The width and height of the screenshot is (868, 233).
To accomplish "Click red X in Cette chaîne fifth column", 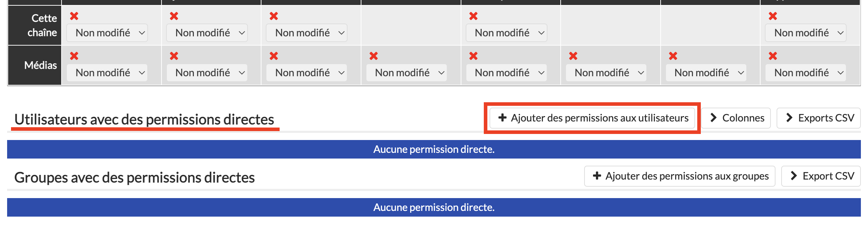I will pyautogui.click(x=473, y=16).
